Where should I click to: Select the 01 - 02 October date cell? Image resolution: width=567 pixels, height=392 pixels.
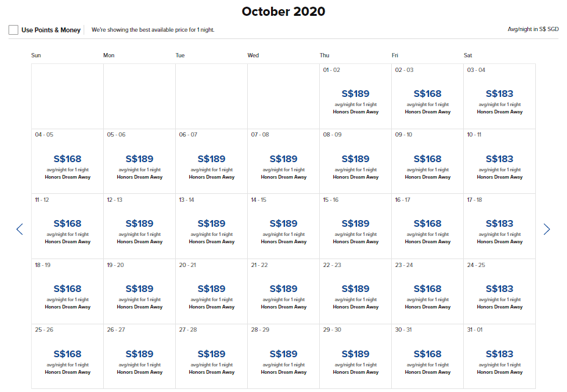click(x=355, y=96)
